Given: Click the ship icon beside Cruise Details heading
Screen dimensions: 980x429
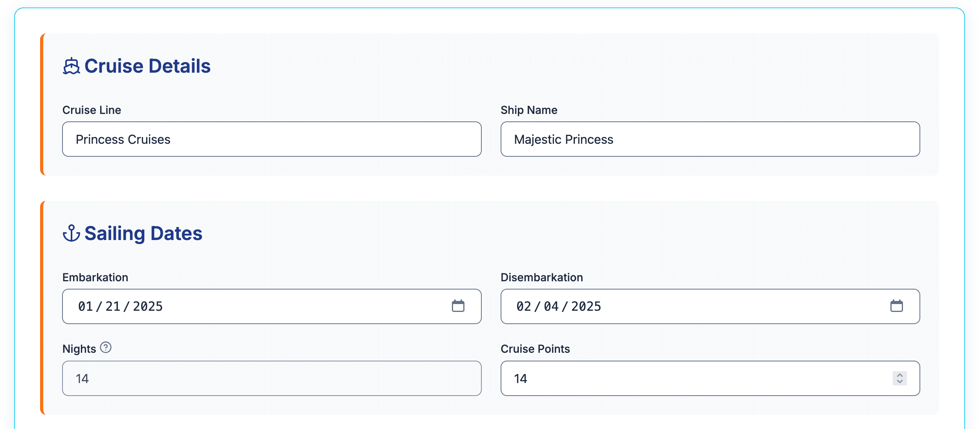Looking at the screenshot, I should [72, 66].
